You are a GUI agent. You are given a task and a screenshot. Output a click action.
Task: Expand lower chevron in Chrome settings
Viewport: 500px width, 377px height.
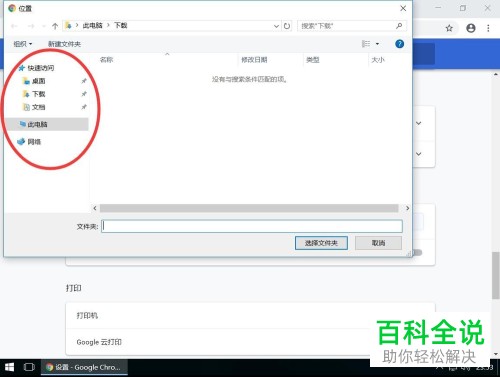[x=419, y=154]
